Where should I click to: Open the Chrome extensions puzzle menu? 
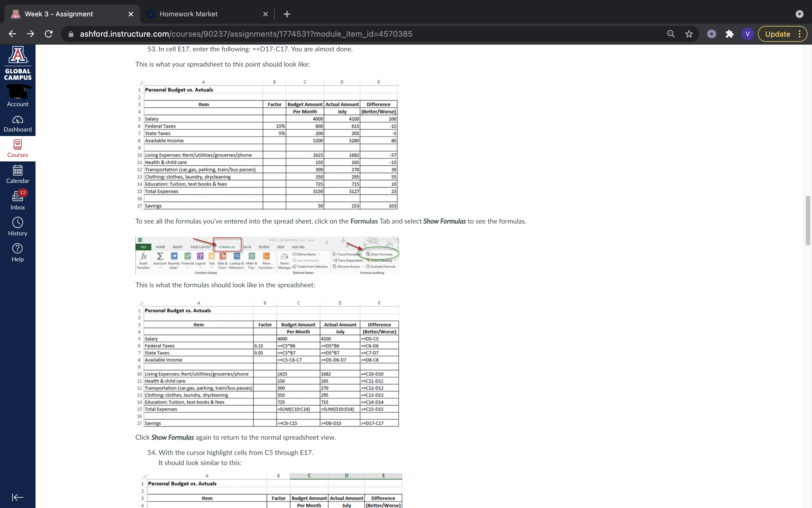coord(729,34)
